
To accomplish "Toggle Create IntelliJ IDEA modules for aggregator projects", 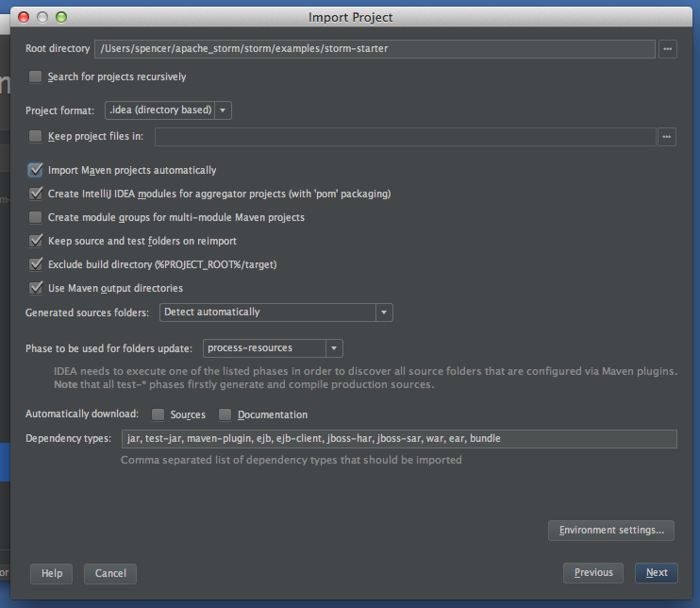I will (x=36, y=194).
